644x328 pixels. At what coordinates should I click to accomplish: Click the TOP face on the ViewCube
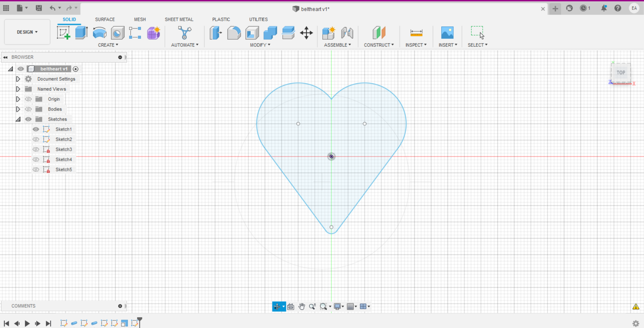pos(621,72)
